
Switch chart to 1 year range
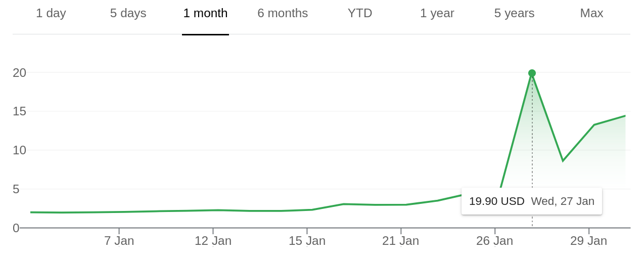click(437, 13)
